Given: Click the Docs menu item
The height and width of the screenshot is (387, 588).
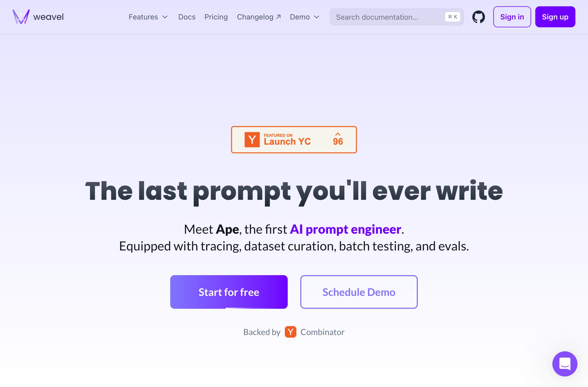Looking at the screenshot, I should click(187, 17).
